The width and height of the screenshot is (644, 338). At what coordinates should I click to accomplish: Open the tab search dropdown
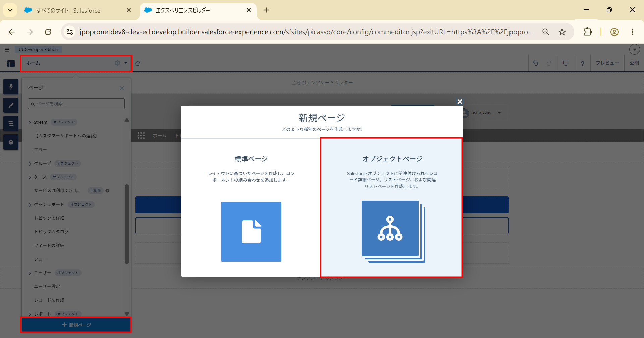click(x=10, y=10)
